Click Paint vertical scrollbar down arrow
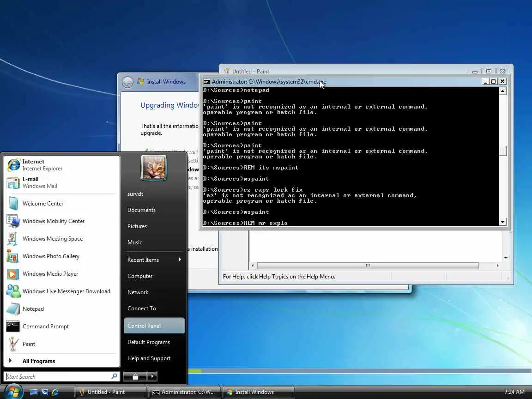Viewport: 532px width, 399px height. click(x=506, y=258)
